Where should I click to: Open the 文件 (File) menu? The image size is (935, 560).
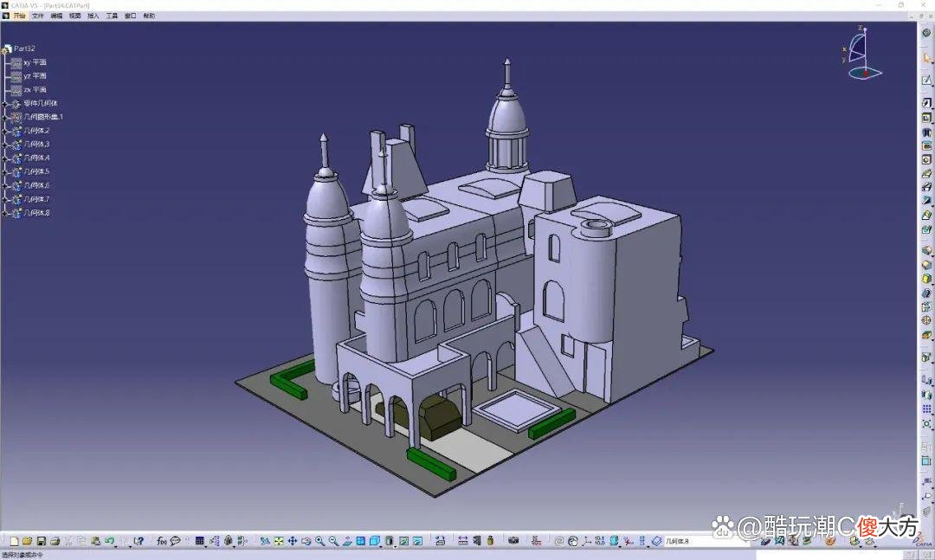coord(37,16)
